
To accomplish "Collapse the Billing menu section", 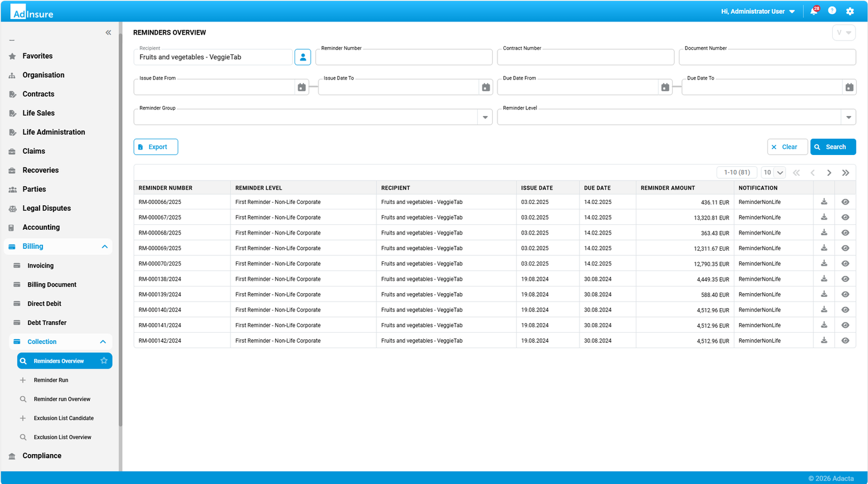I will 105,246.
